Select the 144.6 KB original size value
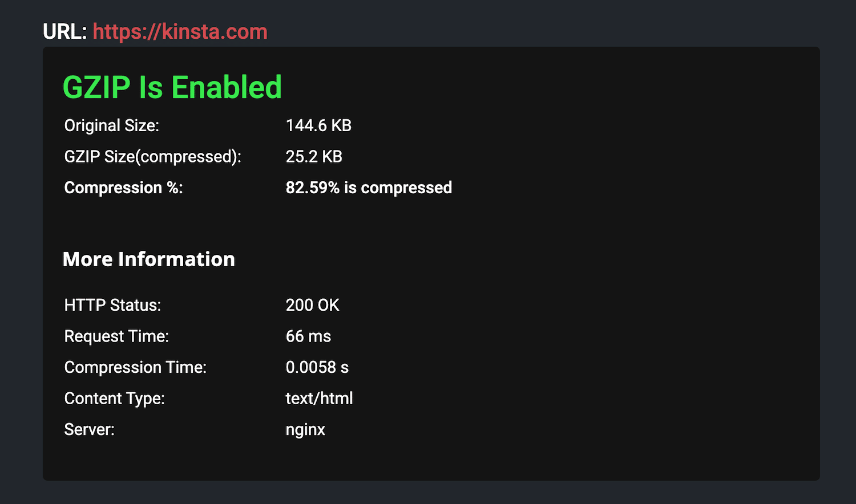Viewport: 856px width, 504px height. tap(318, 125)
